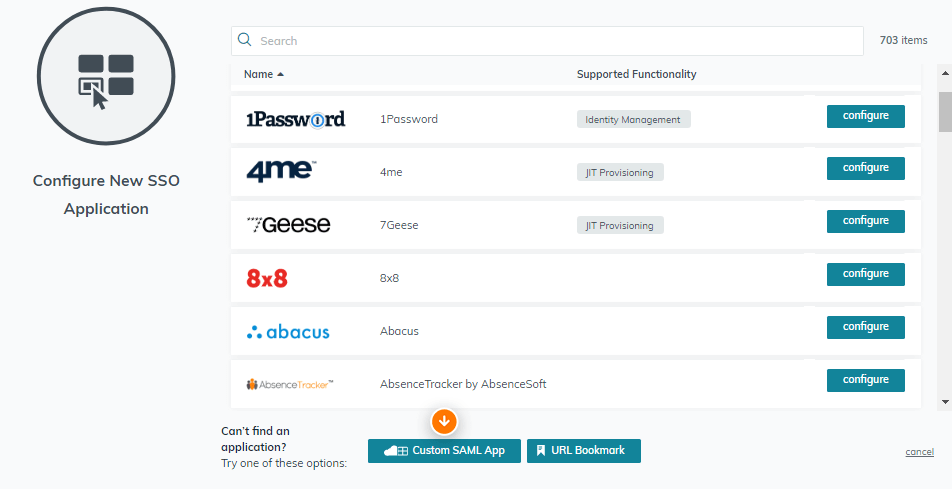The width and height of the screenshot is (952, 489).
Task: Open the Custom SAML App option
Action: pos(444,451)
